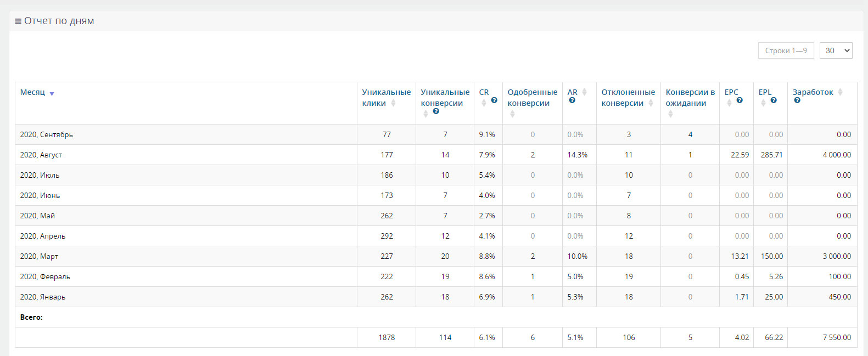The height and width of the screenshot is (356, 868).
Task: Click the Строки 1—9 pagination button
Action: click(786, 50)
